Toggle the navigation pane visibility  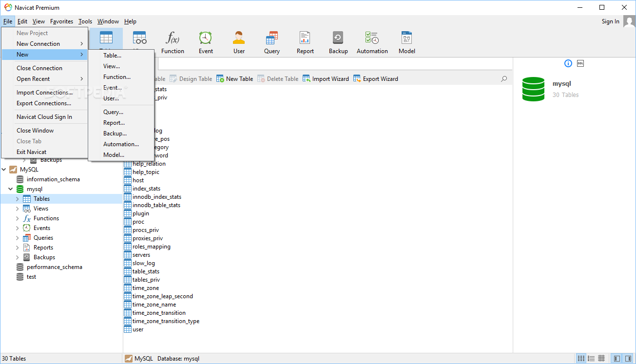pyautogui.click(x=617, y=358)
